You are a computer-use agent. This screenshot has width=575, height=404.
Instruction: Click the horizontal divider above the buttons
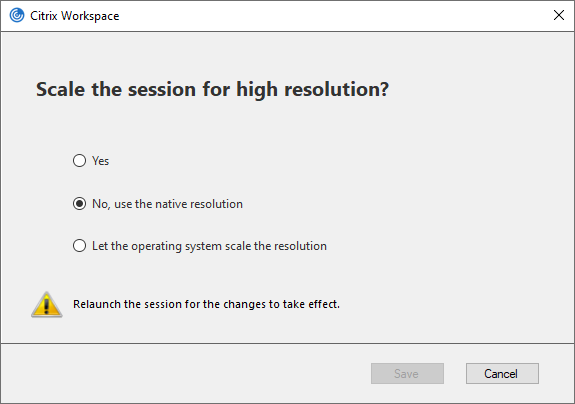pos(288,343)
